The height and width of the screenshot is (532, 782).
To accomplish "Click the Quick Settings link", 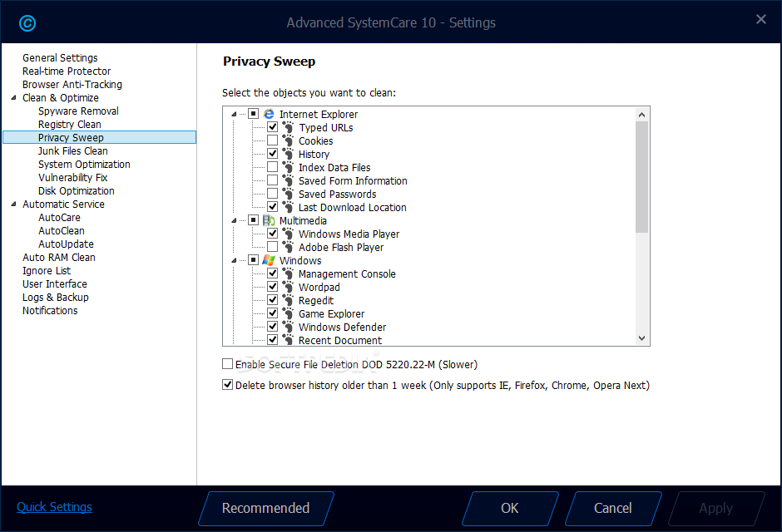I will coord(54,506).
